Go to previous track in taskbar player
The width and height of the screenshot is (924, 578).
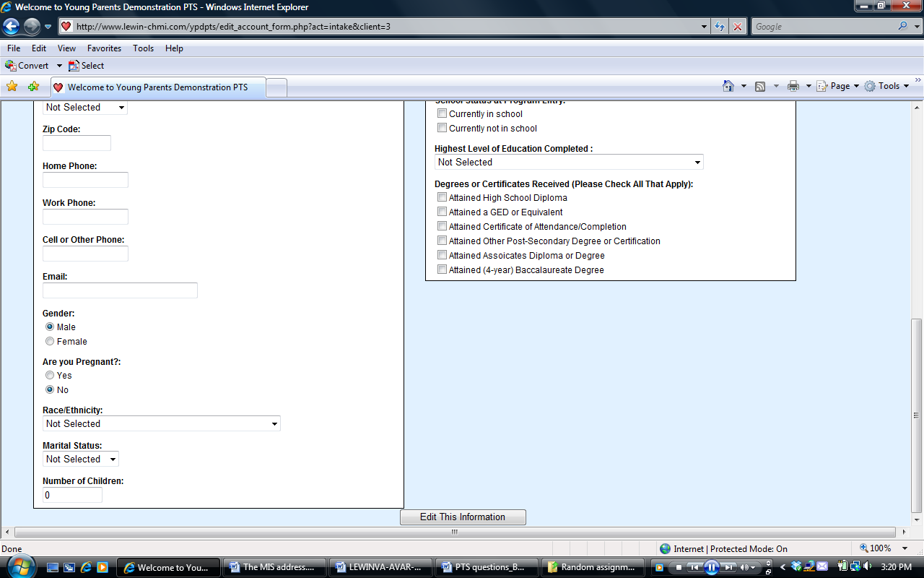click(x=694, y=567)
